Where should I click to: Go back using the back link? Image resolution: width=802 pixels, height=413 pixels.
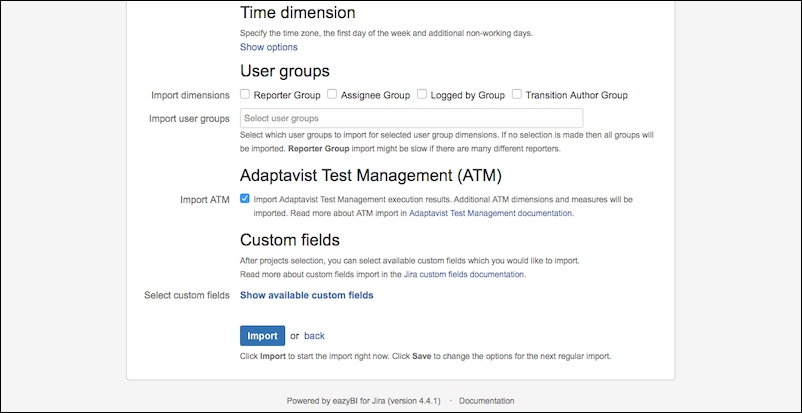coord(314,336)
